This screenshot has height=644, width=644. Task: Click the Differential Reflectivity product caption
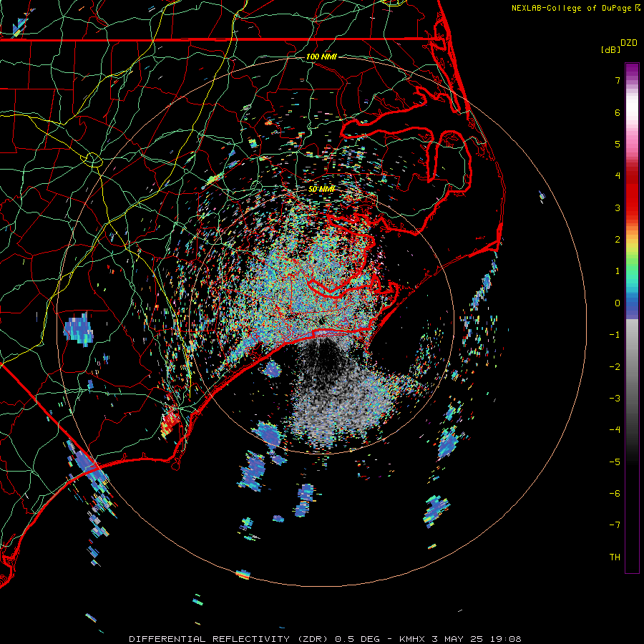click(325, 639)
